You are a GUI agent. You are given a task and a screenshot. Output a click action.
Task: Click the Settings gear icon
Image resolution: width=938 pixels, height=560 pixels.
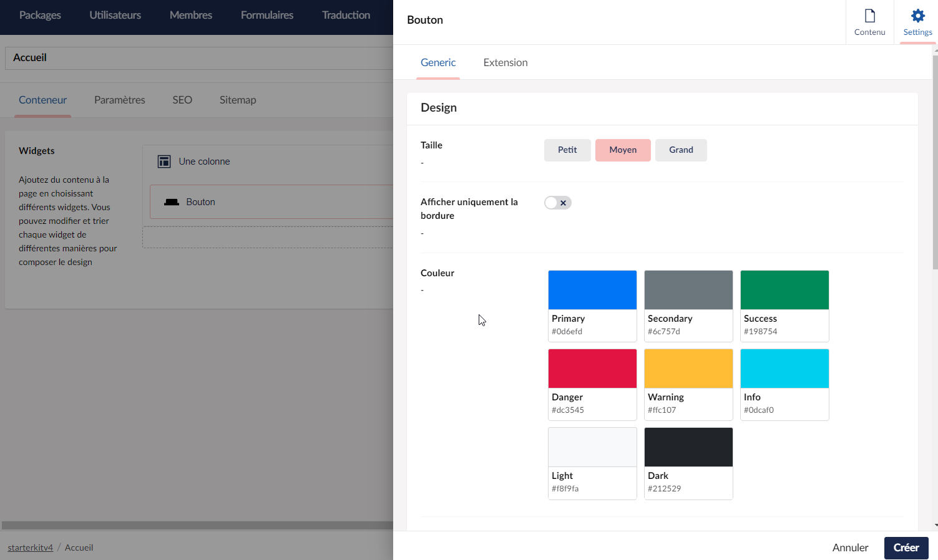917,16
